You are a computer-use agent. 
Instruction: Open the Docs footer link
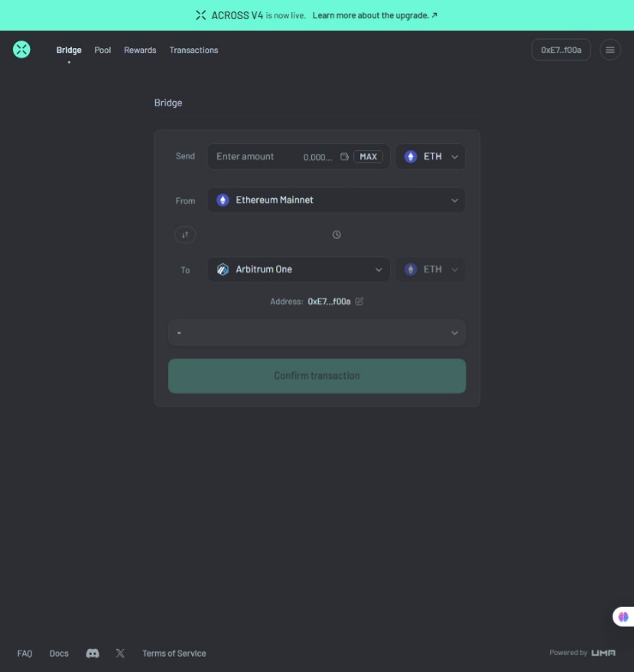point(59,653)
